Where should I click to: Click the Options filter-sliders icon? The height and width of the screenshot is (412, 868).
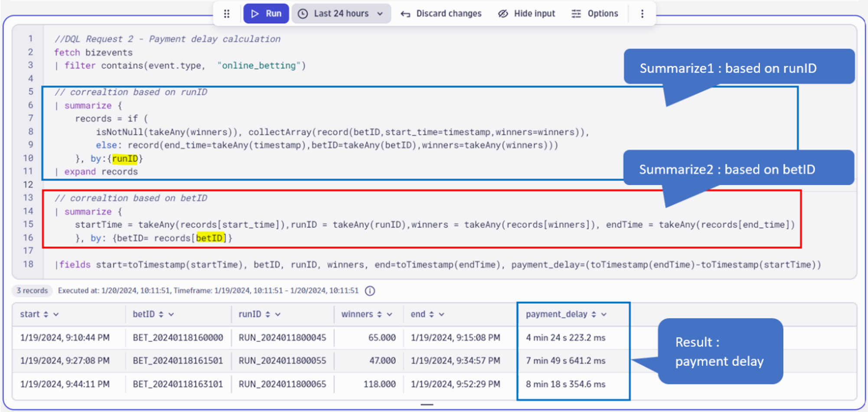point(576,13)
